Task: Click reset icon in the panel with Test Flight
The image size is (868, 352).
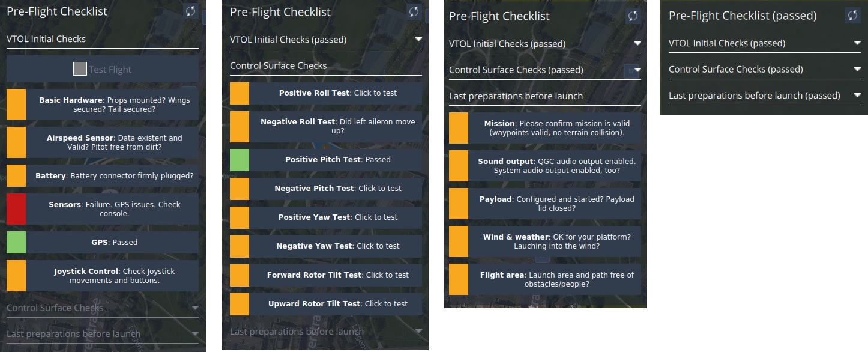Action: (190, 11)
